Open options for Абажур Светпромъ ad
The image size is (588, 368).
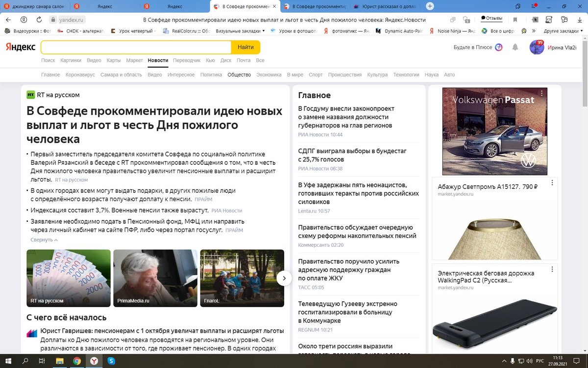(x=552, y=183)
